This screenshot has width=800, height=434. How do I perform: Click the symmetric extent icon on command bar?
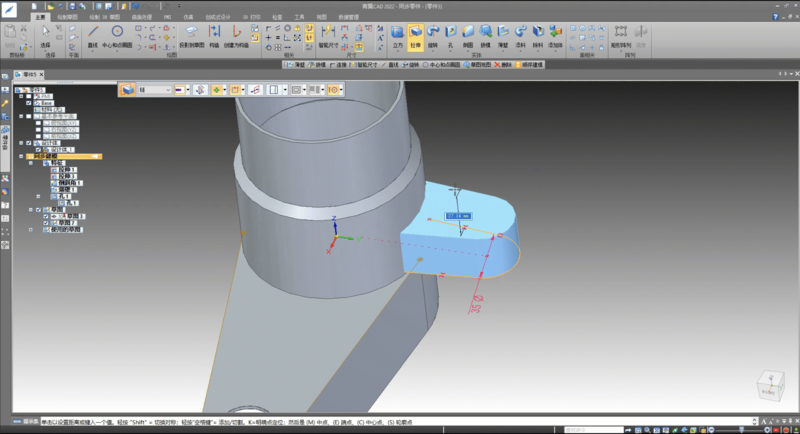(x=200, y=90)
